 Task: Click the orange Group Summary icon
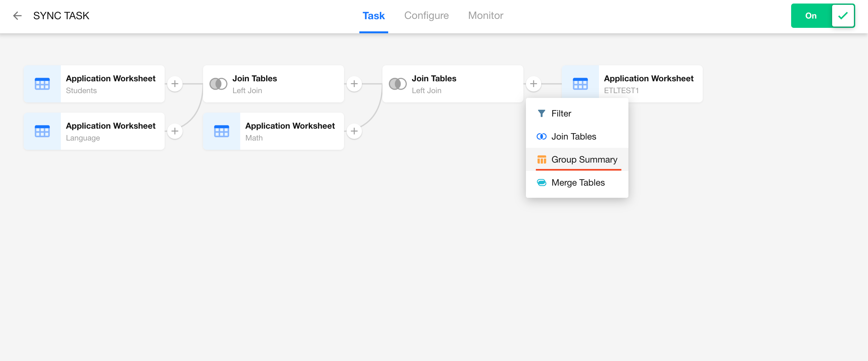542,159
